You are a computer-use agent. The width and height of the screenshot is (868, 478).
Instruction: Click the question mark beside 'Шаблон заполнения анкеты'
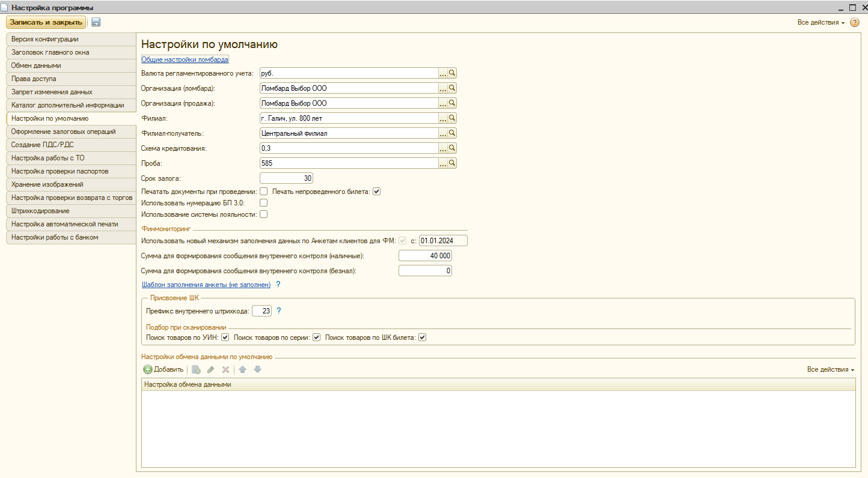[x=278, y=285]
